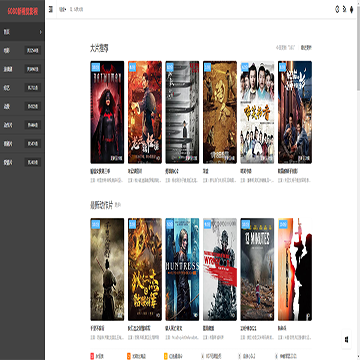The width and height of the screenshot is (360, 360).
Task: Open the costume-drama group poster with the orange title
Action: coord(257,112)
